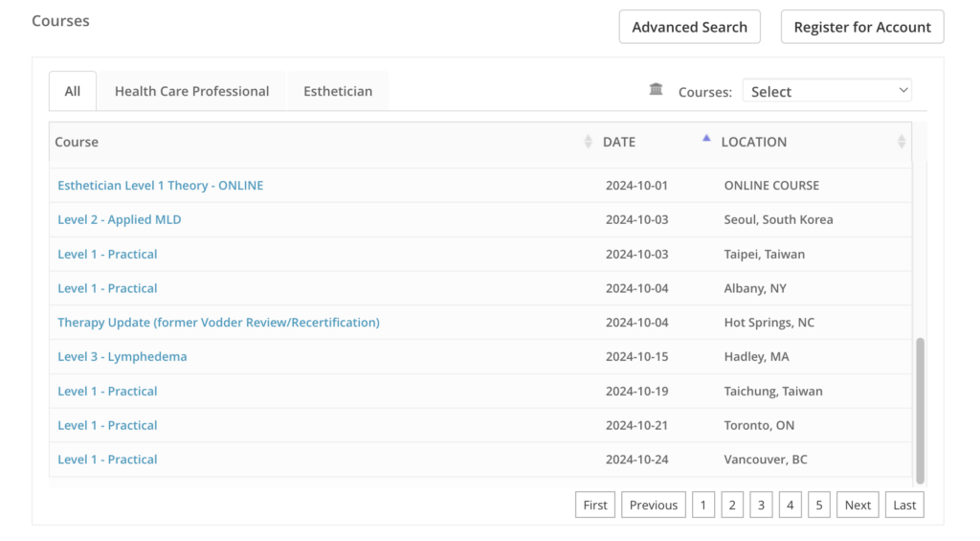Open the Courses Select dropdown
This screenshot has width=980, height=541.
[827, 91]
